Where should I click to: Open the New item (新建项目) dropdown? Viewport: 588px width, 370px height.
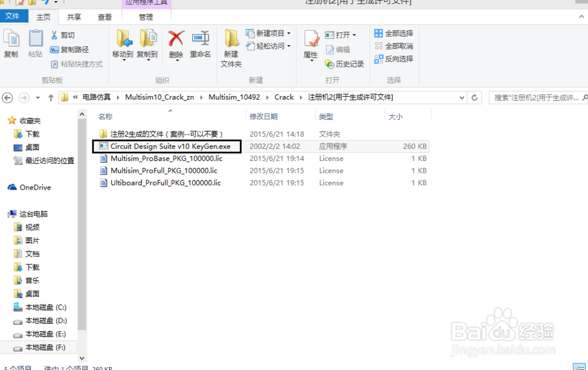[x=268, y=33]
